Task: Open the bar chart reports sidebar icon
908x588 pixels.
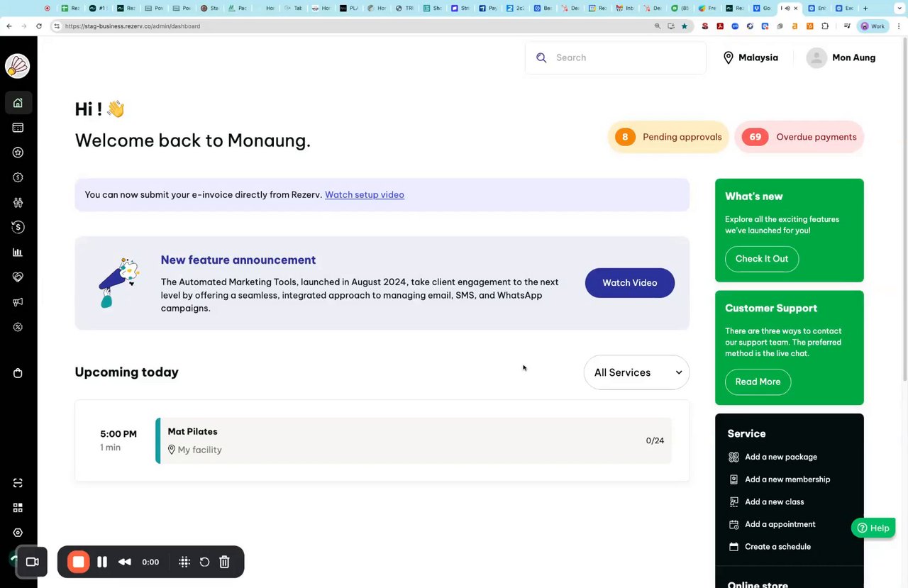Action: coord(18,253)
